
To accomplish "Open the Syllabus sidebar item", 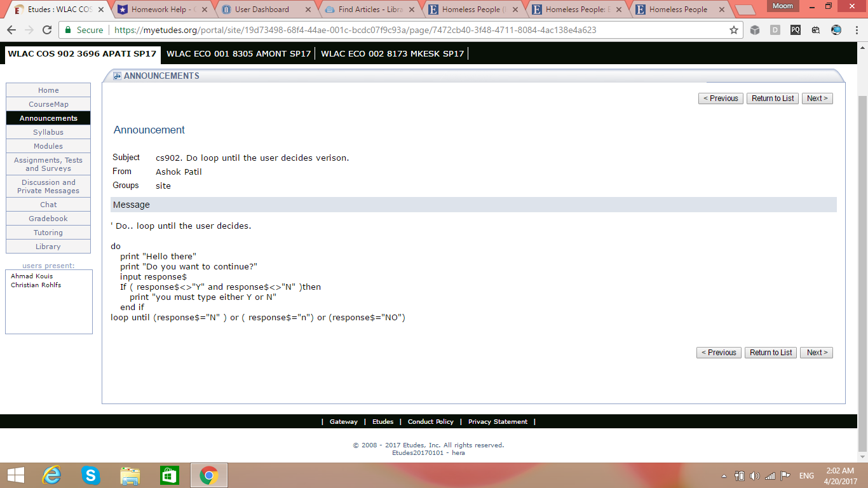I will click(48, 132).
